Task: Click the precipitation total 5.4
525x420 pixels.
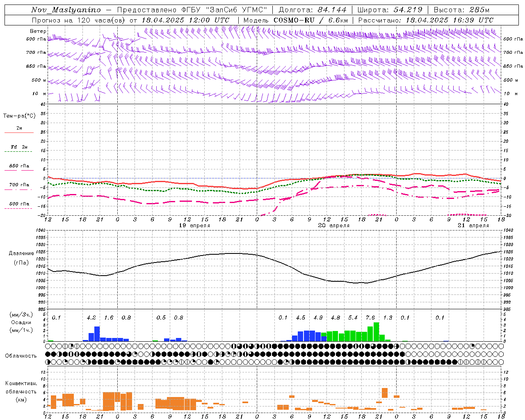Action: point(353,318)
